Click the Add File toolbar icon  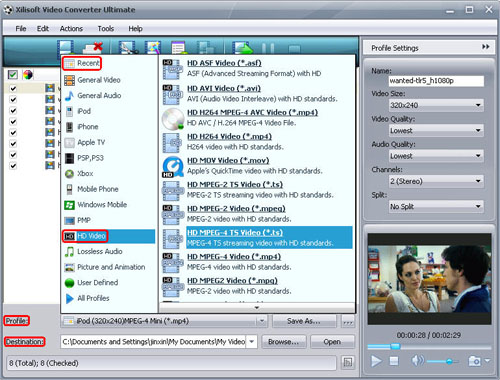click(66, 47)
